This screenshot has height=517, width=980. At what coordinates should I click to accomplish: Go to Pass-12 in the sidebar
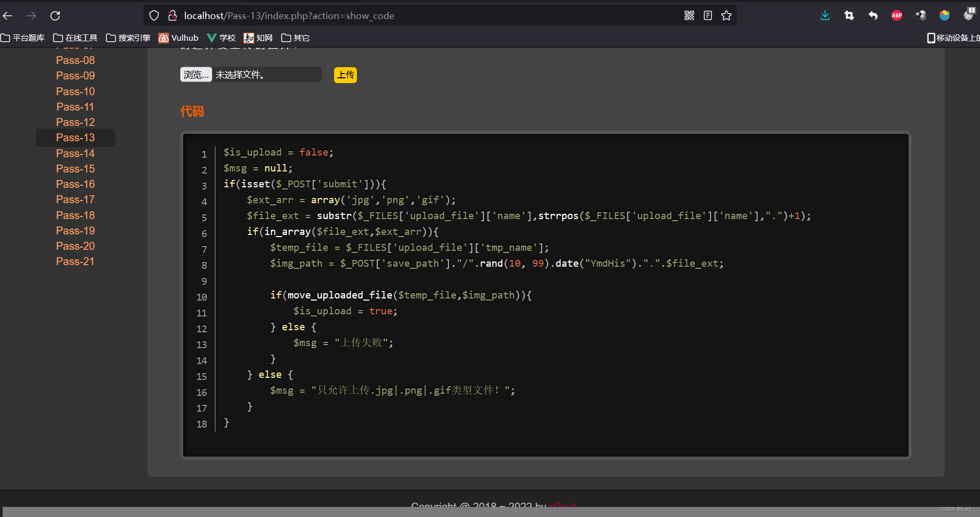[x=75, y=122]
